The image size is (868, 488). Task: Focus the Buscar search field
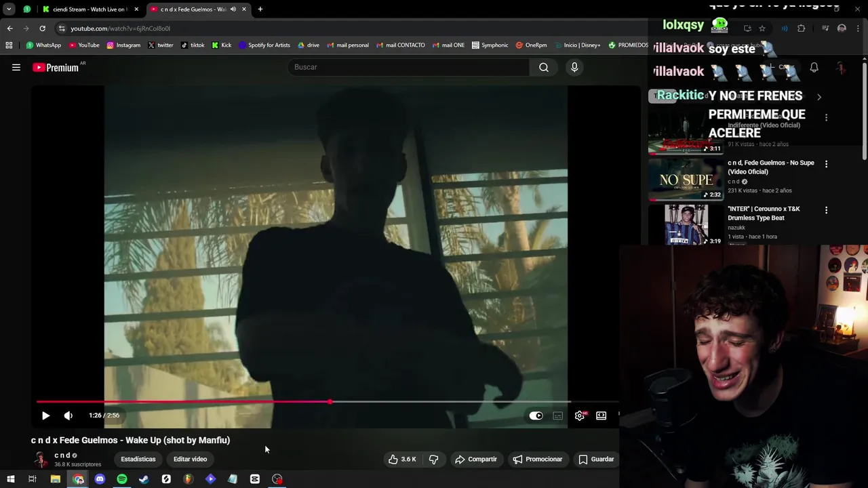408,67
